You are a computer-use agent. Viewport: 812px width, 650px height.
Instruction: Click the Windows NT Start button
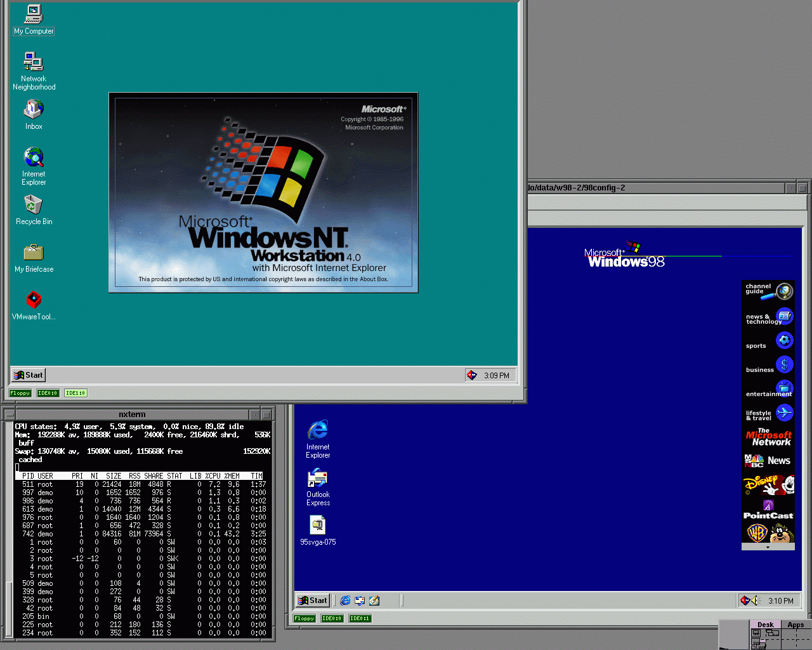(29, 375)
